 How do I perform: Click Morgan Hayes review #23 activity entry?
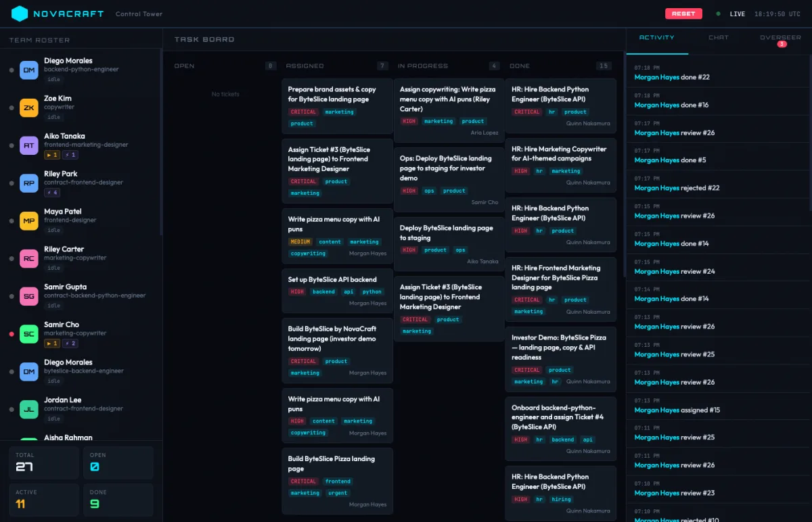point(719,488)
